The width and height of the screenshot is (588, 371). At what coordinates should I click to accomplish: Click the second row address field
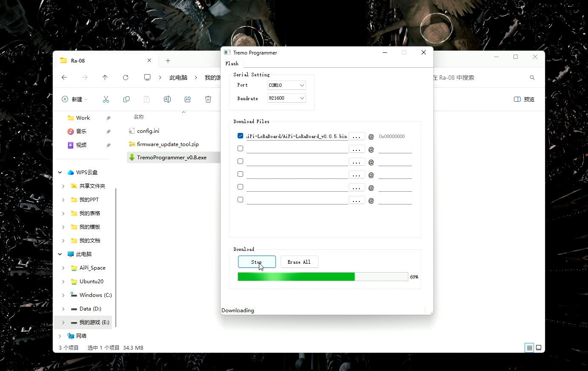pyautogui.click(x=395, y=149)
